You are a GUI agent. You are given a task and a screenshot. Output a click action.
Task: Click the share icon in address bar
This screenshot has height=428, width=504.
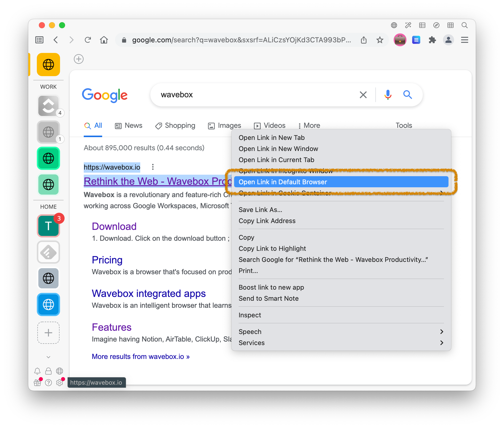[x=363, y=40]
